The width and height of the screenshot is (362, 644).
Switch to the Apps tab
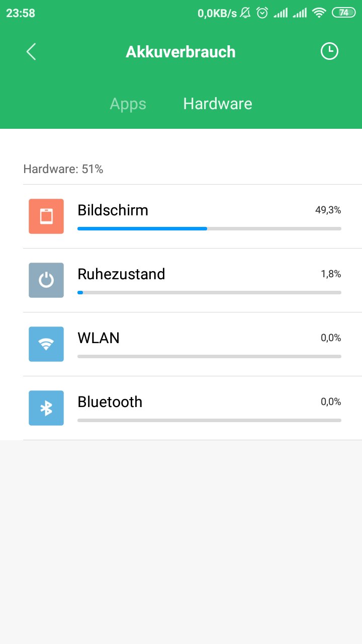tap(128, 104)
